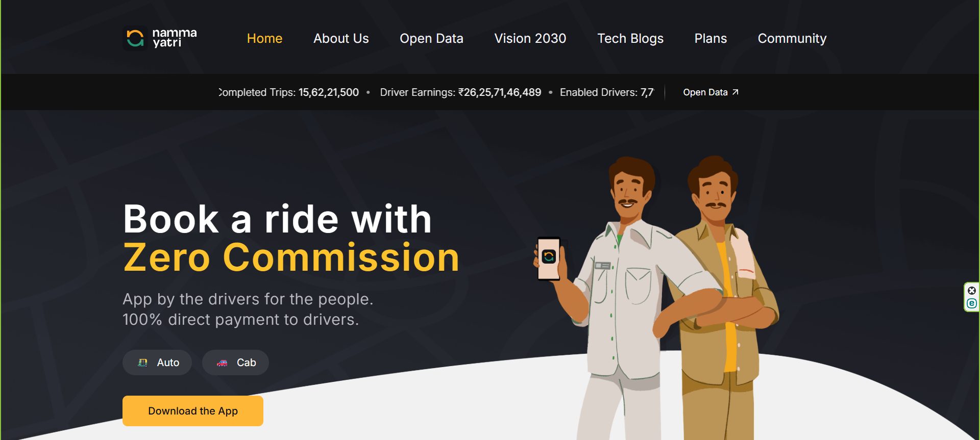Click '100% direct payment to drivers.' text
This screenshot has height=440, width=980.
pos(241,319)
